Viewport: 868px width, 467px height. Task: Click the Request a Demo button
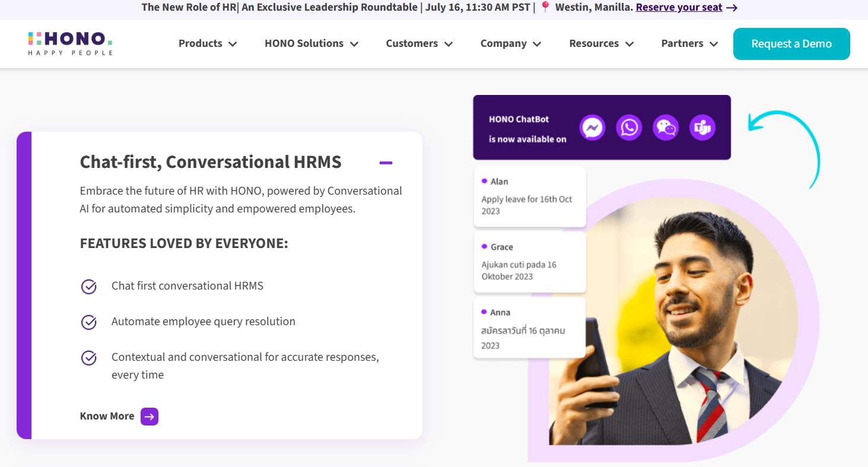click(791, 44)
